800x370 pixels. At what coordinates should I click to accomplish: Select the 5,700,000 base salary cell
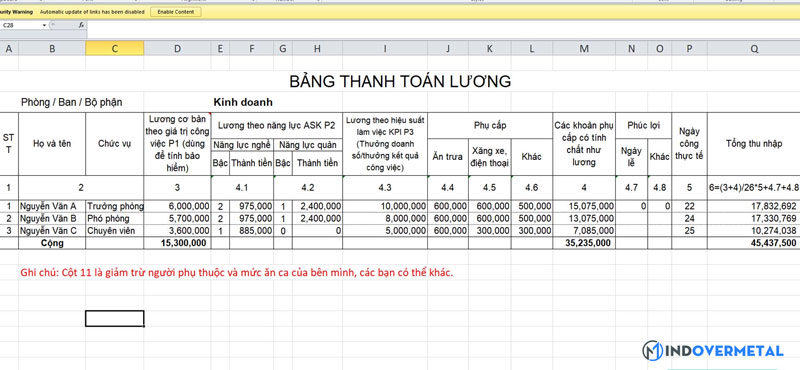pyautogui.click(x=177, y=218)
